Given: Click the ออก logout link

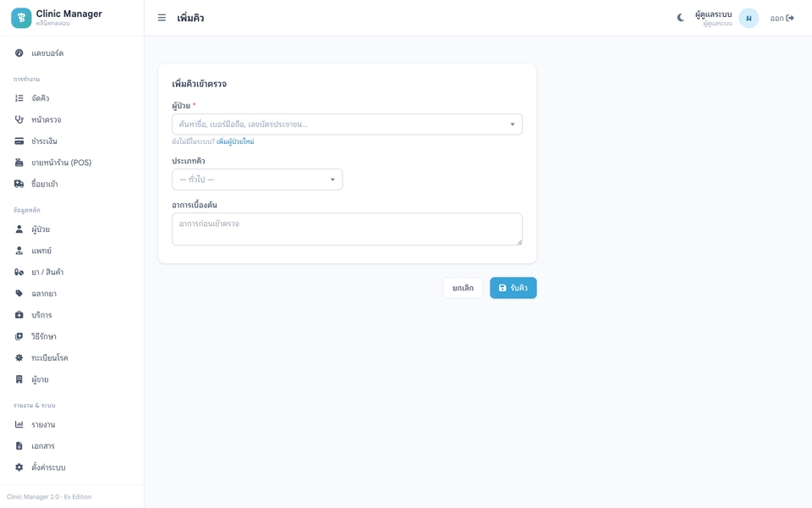Looking at the screenshot, I should tap(782, 18).
